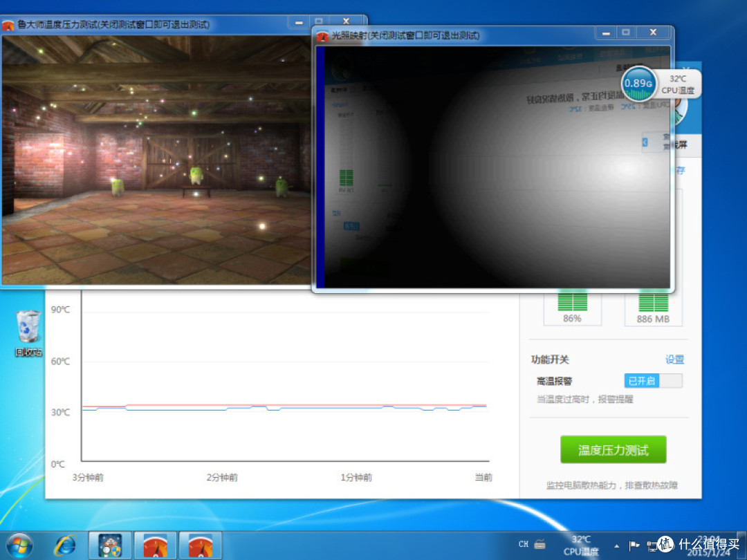
Task: Click the 当温度过高时，报警提醒 description
Action: (585, 399)
